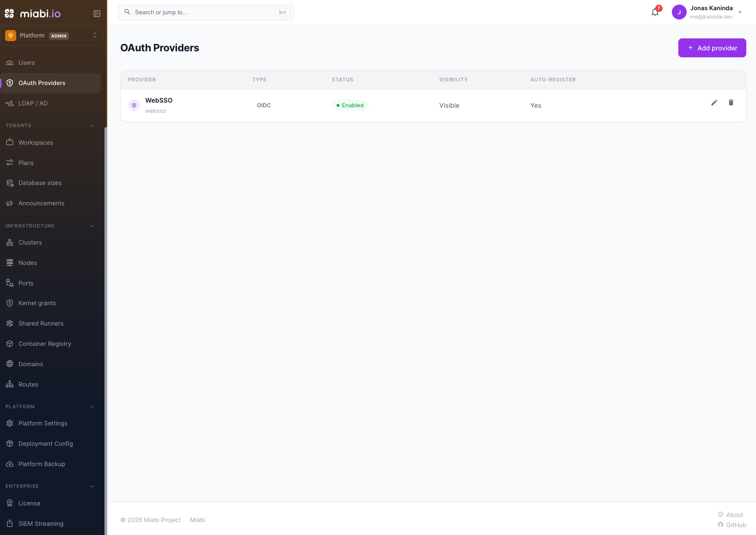Viewport: 756px width, 535px height.
Task: Open SIEM Streaming page
Action: click(x=51, y=524)
